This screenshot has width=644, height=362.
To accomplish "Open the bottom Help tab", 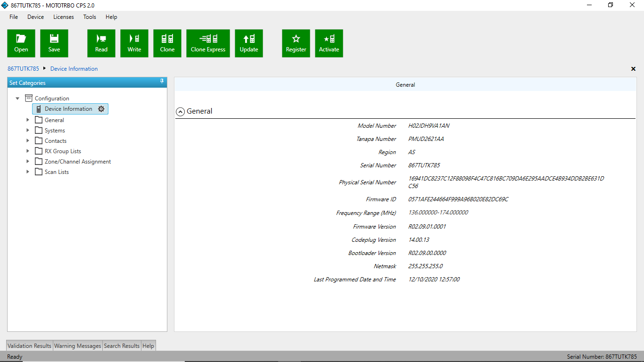I will 148,346.
